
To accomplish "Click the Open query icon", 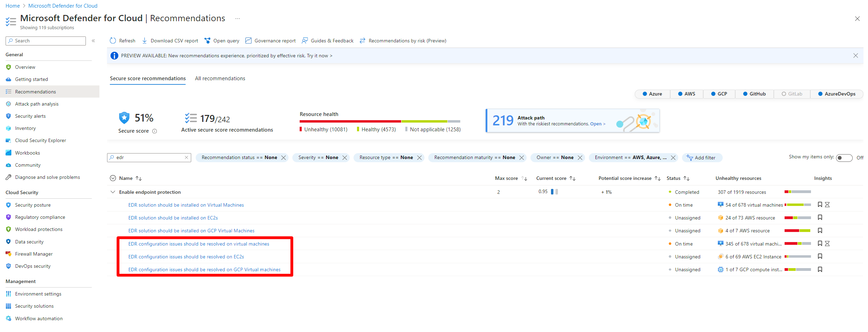I will pos(207,41).
